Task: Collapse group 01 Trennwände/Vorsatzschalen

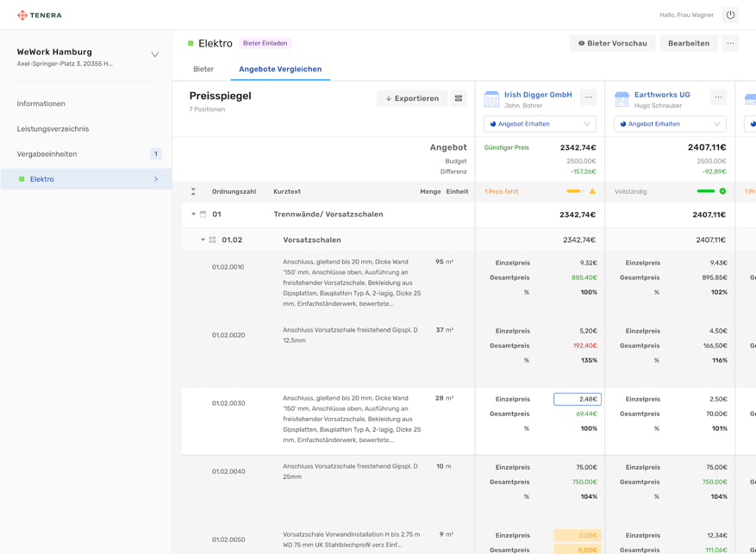Action: [x=193, y=214]
